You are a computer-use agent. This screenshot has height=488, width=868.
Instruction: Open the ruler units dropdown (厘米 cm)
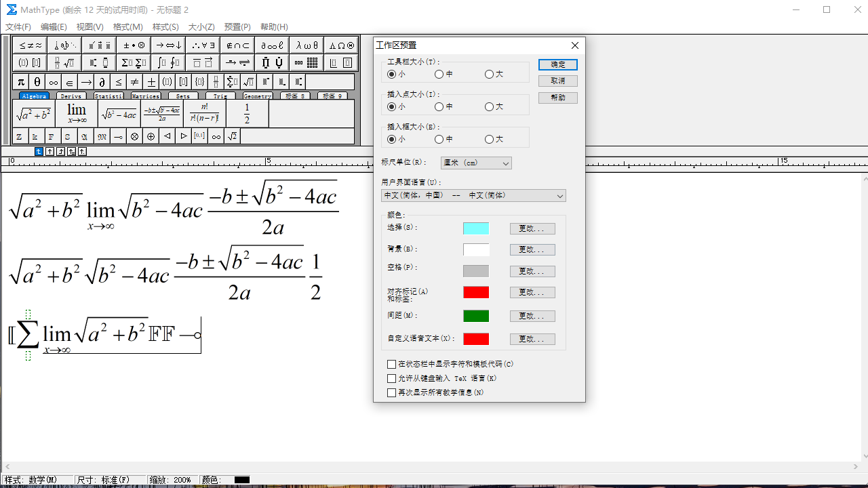pos(476,163)
